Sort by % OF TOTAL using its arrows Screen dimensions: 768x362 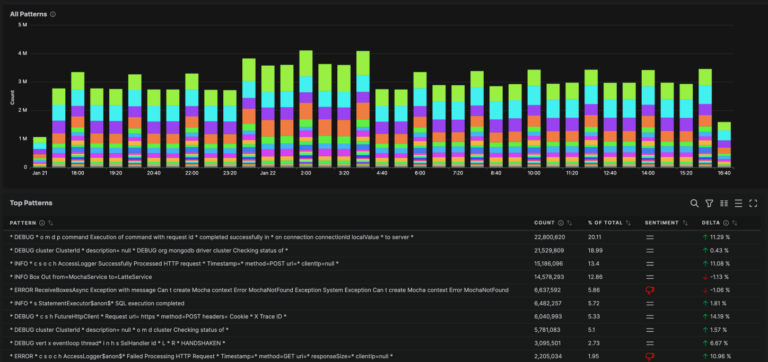(x=628, y=223)
